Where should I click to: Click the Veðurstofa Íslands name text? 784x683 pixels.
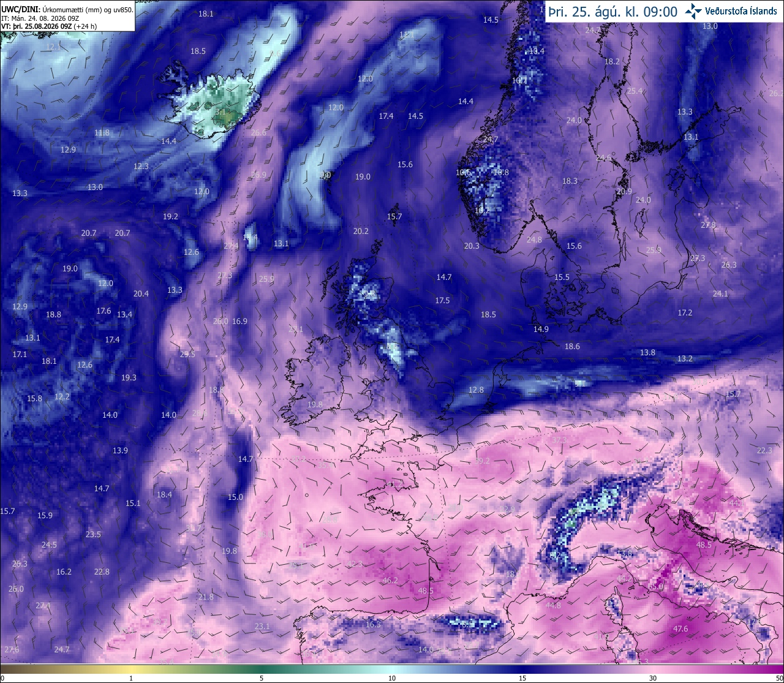[x=741, y=11]
